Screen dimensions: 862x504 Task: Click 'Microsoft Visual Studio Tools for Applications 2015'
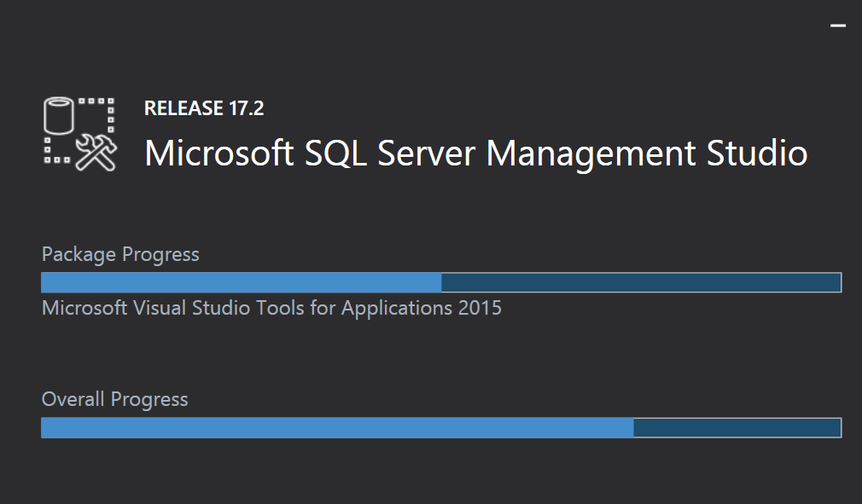point(271,309)
